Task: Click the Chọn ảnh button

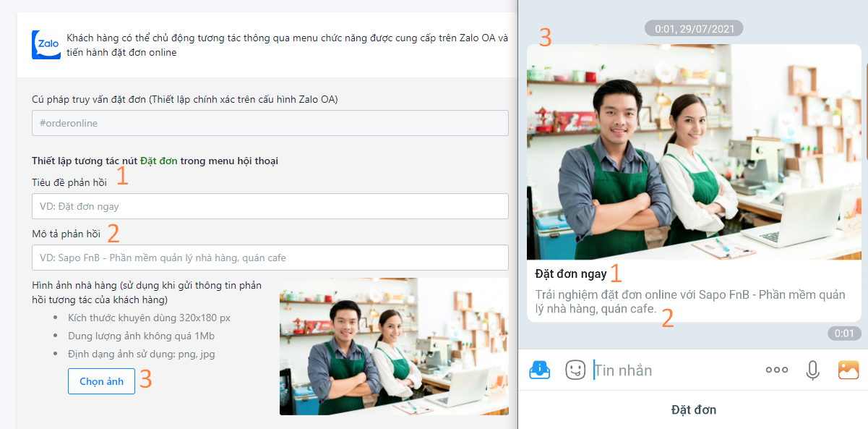Action: 101,381
